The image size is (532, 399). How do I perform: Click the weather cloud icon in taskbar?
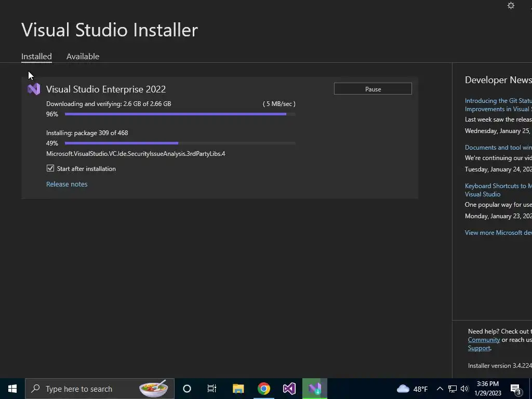coord(403,389)
